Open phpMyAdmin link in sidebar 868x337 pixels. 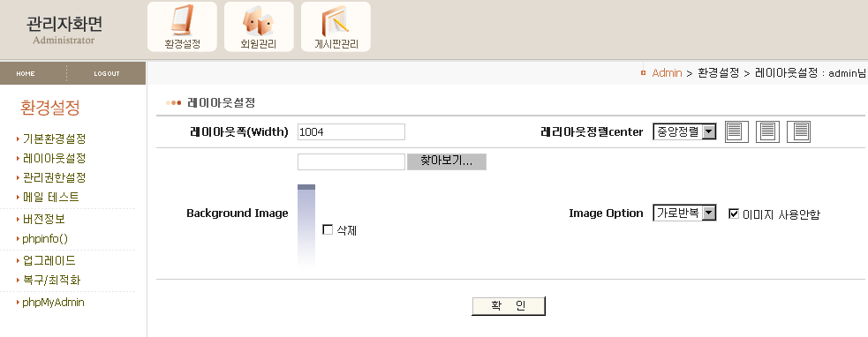53,303
